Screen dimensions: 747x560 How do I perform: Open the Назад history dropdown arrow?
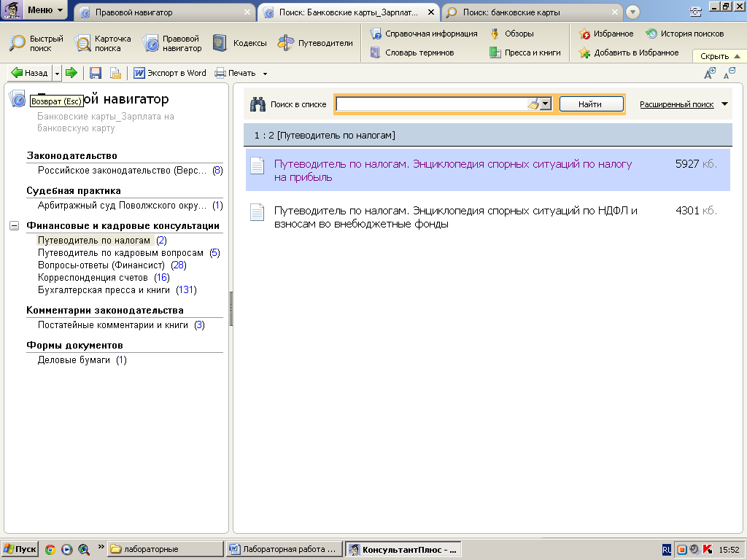tap(57, 74)
